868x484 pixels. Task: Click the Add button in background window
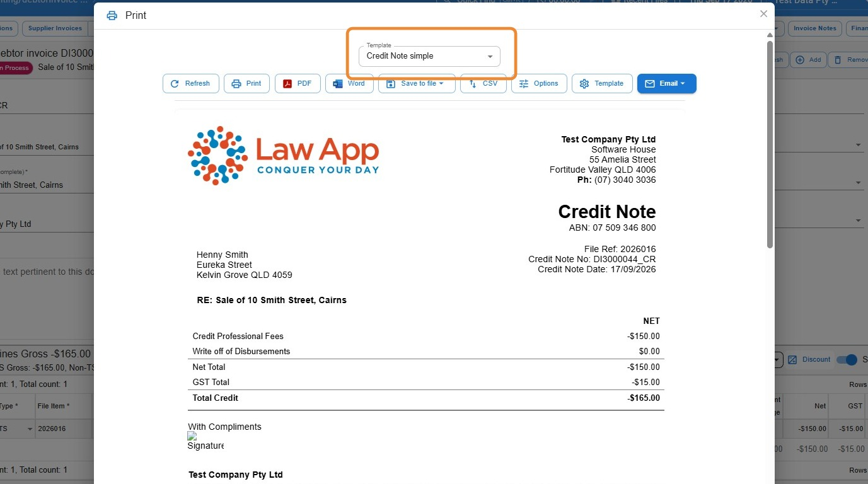[x=808, y=60]
